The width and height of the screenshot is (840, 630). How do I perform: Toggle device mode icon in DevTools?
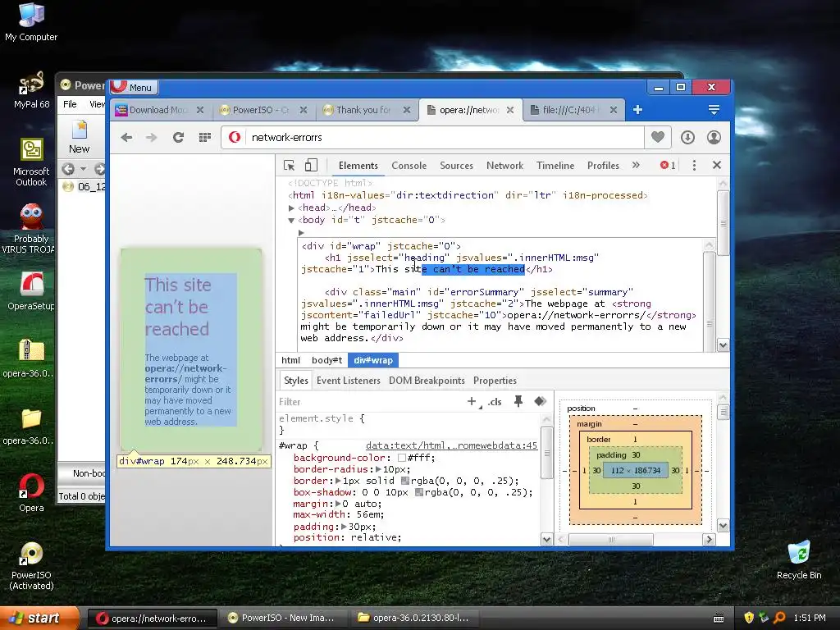(311, 166)
